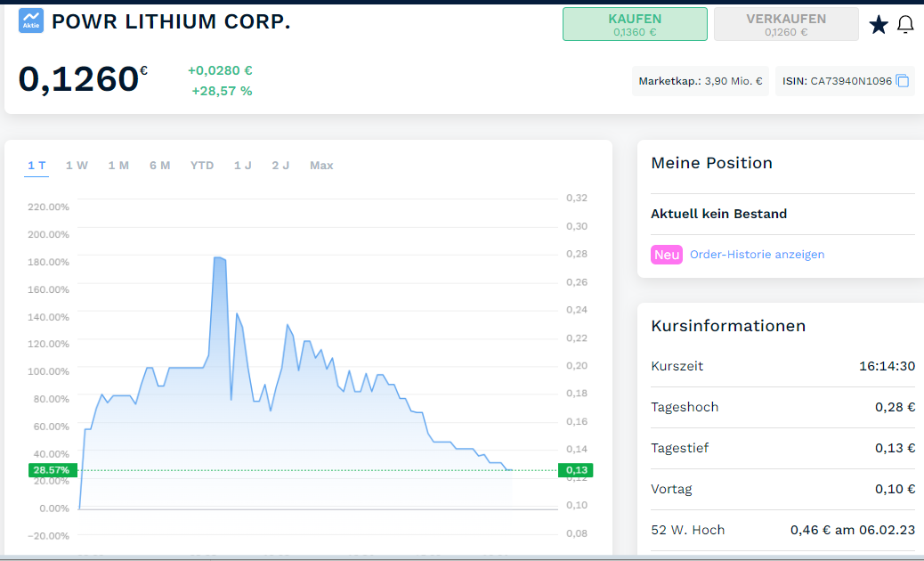Add stock to watchlist with star icon
924x561 pixels.
point(878,25)
